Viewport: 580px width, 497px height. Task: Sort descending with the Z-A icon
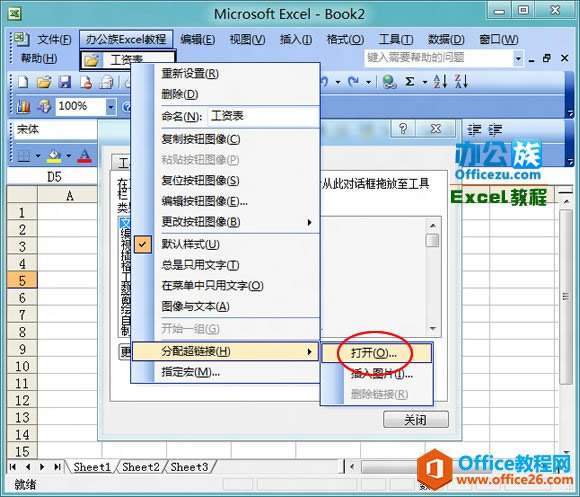pos(461,81)
